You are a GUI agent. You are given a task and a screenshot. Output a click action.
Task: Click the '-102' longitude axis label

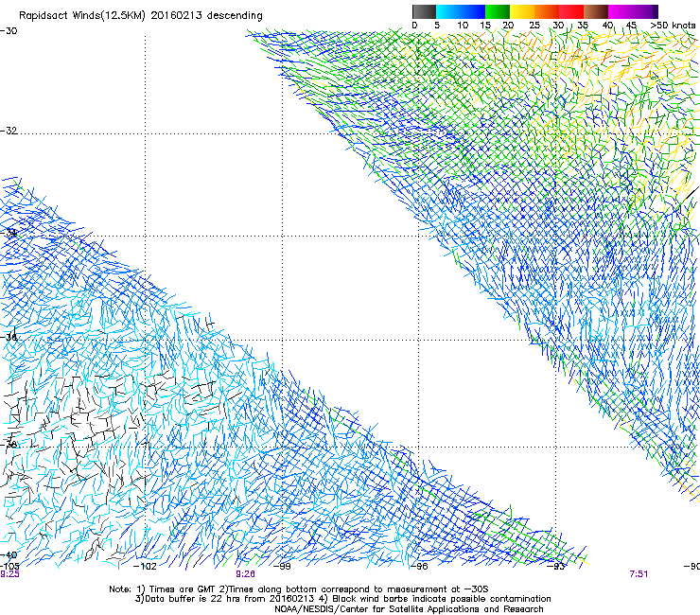click(x=145, y=566)
